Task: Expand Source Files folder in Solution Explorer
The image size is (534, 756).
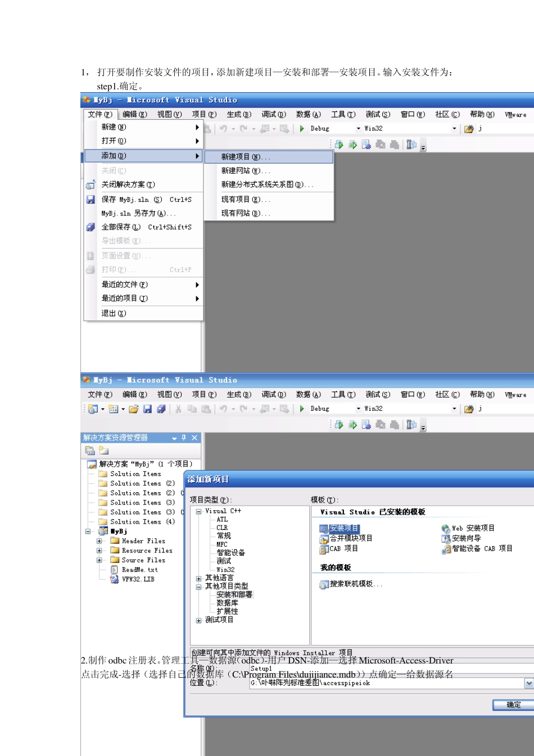Action: pos(99,560)
